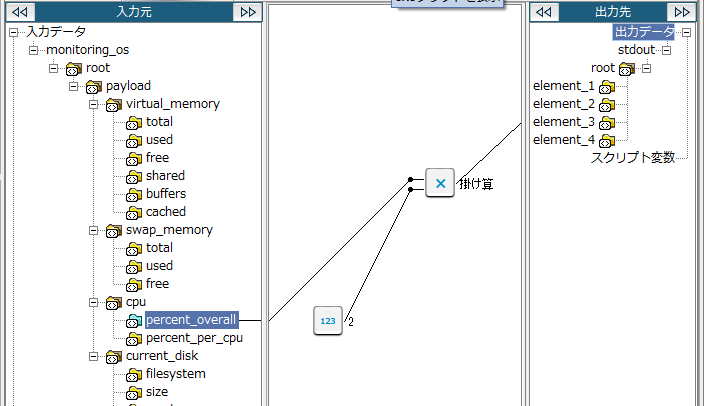The width and height of the screenshot is (704, 406).
Task: Collapse the cpu tree node
Action: pyautogui.click(x=93, y=302)
